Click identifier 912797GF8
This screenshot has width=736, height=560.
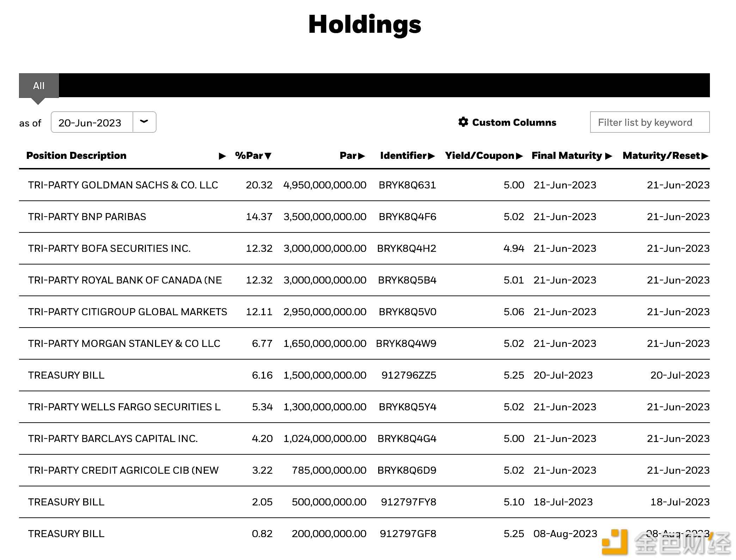tap(408, 534)
